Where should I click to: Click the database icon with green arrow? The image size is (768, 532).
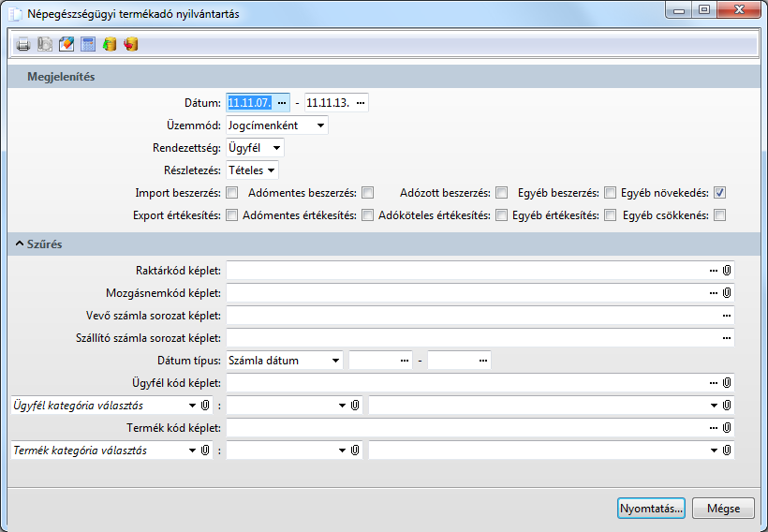click(110, 44)
